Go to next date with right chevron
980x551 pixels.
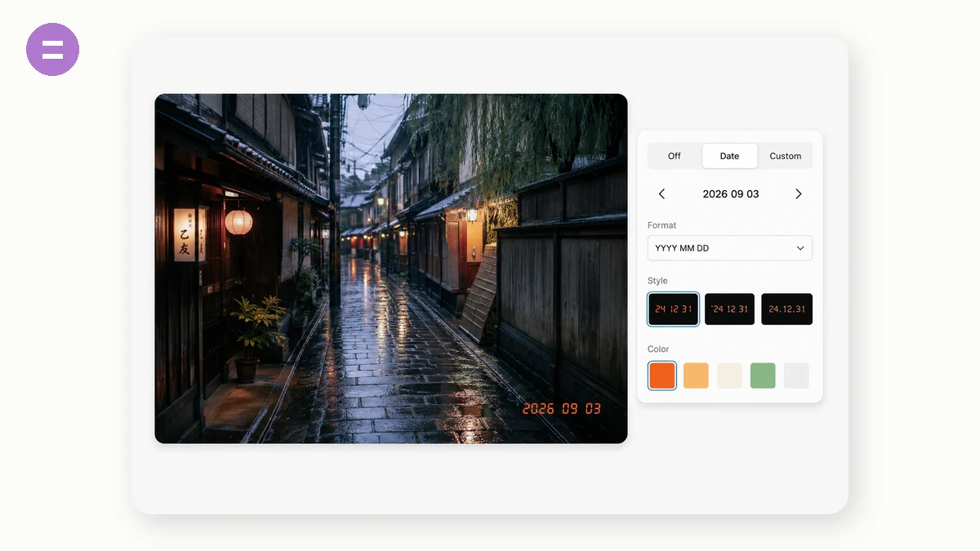click(x=799, y=194)
